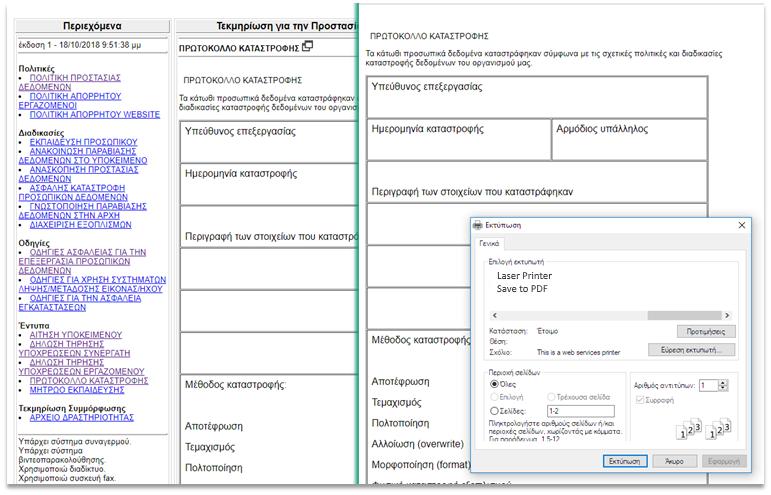Open ΔΗΛΩΣΗ ΤΗΡΗΣΗΣ ΥΠΟΧΡΕΩΣΕΩΝ ΕΡΓΑΖΟΜΕΝΟΥ link
Screen dimensions: 771x495
[81, 367]
